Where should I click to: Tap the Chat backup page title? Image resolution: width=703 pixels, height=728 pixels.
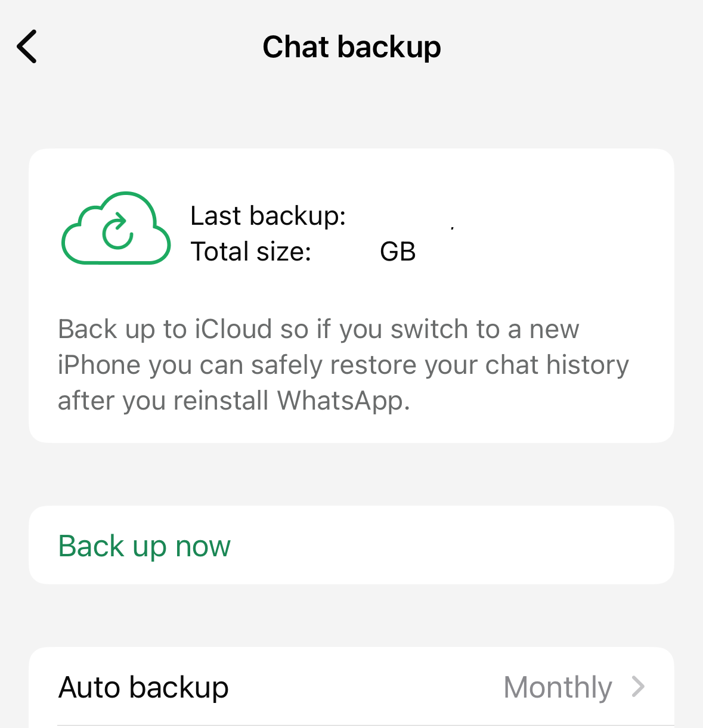click(x=352, y=47)
